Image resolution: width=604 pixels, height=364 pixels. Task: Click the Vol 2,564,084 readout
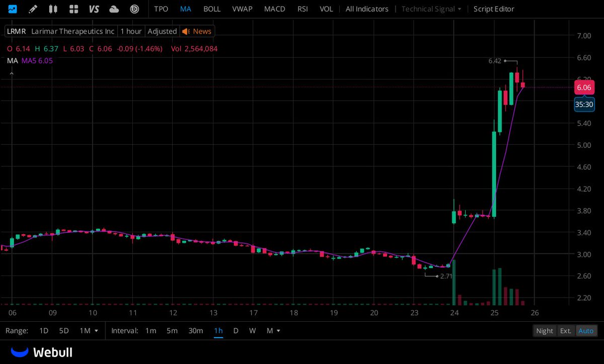(x=194, y=49)
